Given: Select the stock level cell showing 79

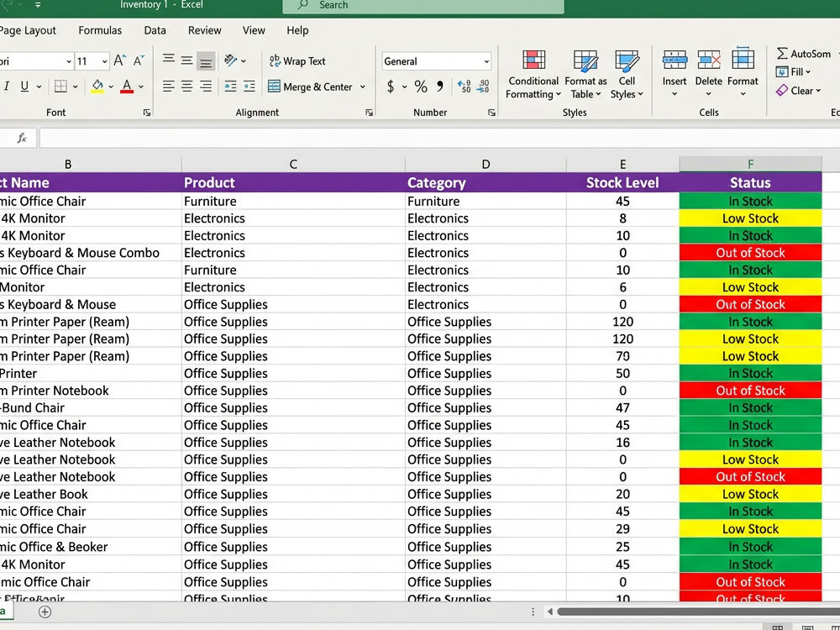Looking at the screenshot, I should click(x=622, y=356).
